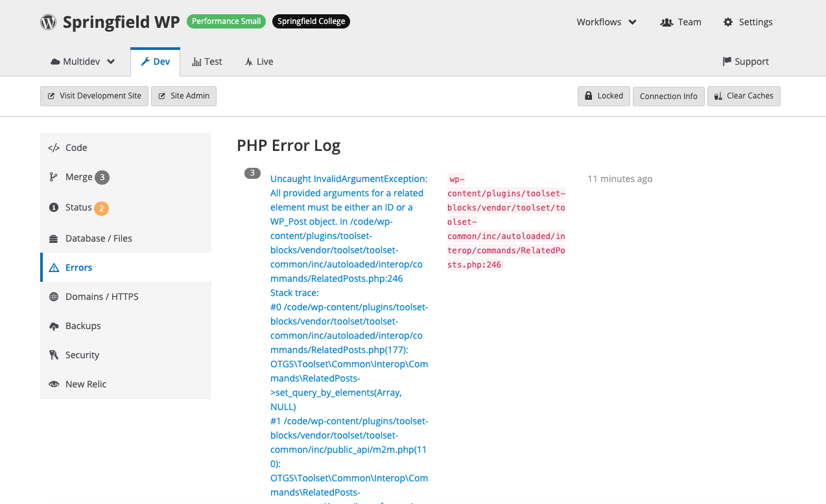Click the '11 minutes ago' timestamp
The width and height of the screenshot is (826, 504).
tap(620, 179)
